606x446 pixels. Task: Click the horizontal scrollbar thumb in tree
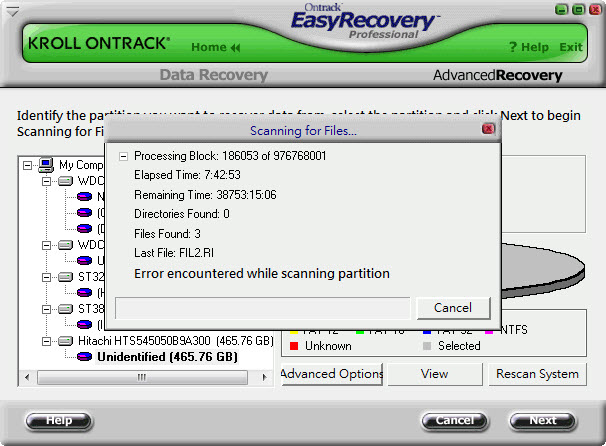point(142,377)
